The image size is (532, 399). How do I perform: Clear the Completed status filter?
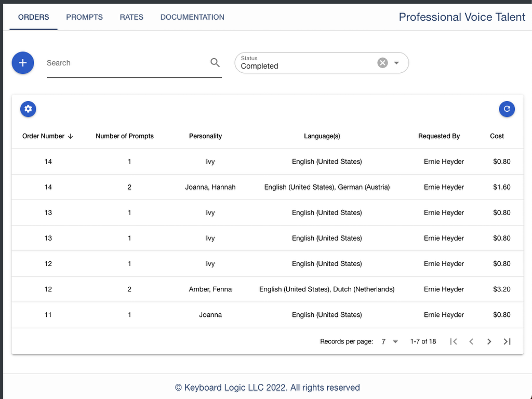tap(382, 63)
